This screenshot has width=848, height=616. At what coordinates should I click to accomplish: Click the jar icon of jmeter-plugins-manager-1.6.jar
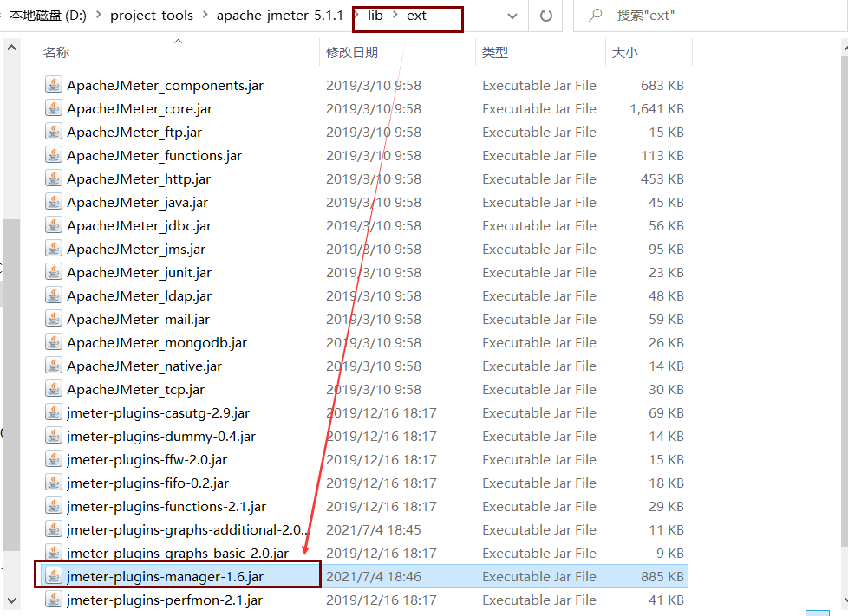click(54, 576)
